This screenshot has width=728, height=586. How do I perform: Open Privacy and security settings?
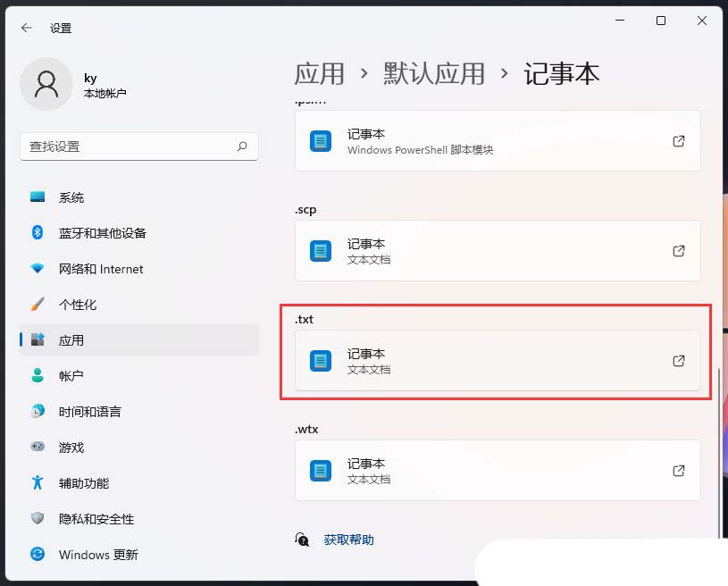(96, 519)
